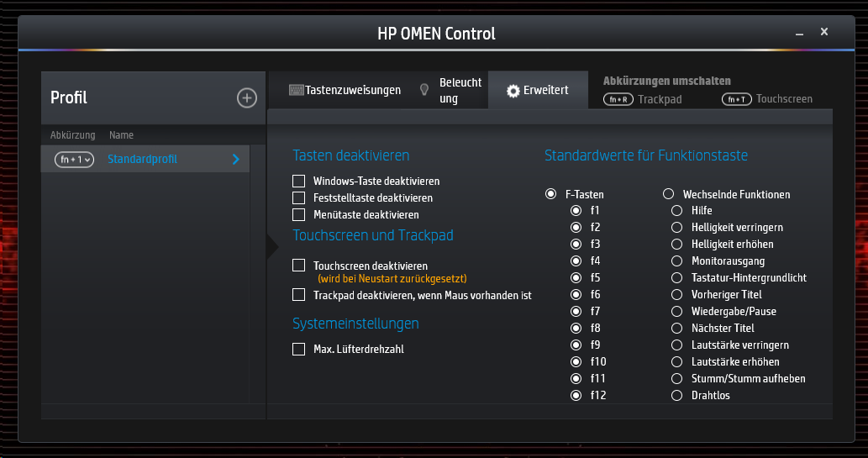
Task: Select the f2 radio button
Action: tap(576, 227)
